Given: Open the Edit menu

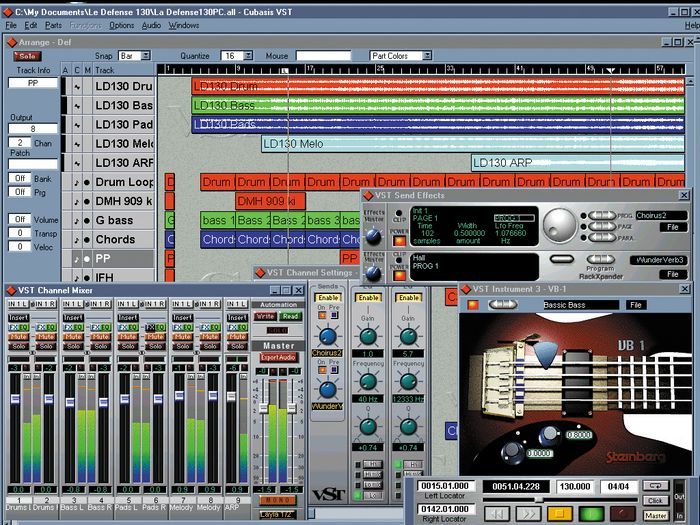Looking at the screenshot, I should point(31,25).
